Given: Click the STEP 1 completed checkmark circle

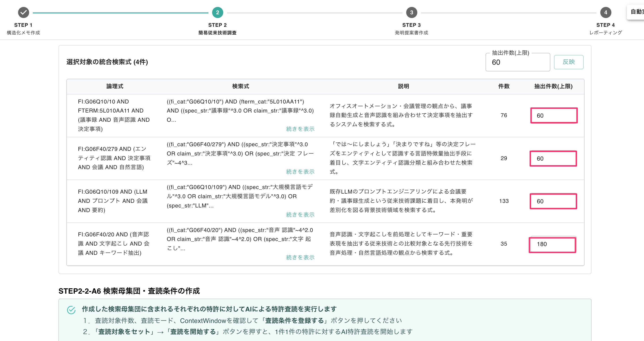Looking at the screenshot, I should (24, 12).
